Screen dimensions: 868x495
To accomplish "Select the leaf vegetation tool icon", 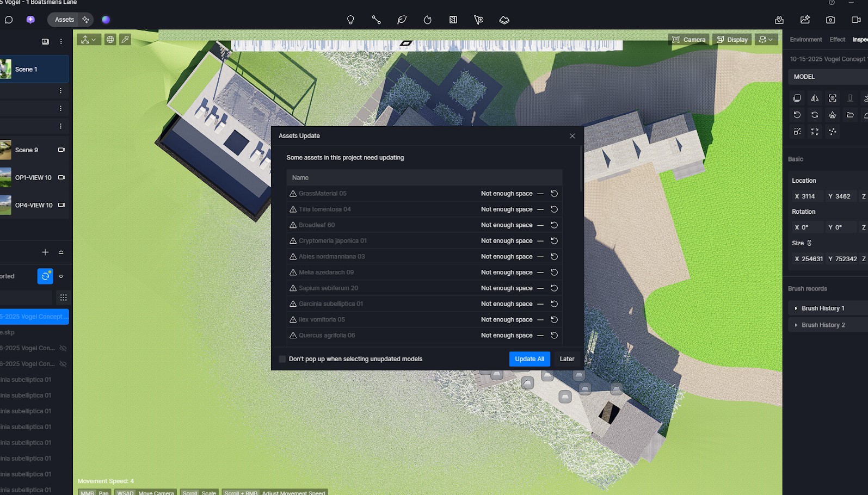I will pyautogui.click(x=402, y=20).
